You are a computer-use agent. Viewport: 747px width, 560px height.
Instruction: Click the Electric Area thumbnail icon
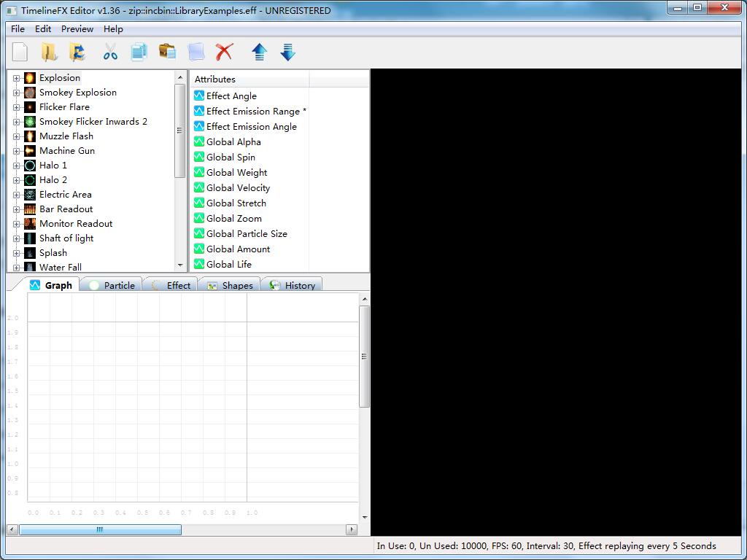tap(30, 195)
